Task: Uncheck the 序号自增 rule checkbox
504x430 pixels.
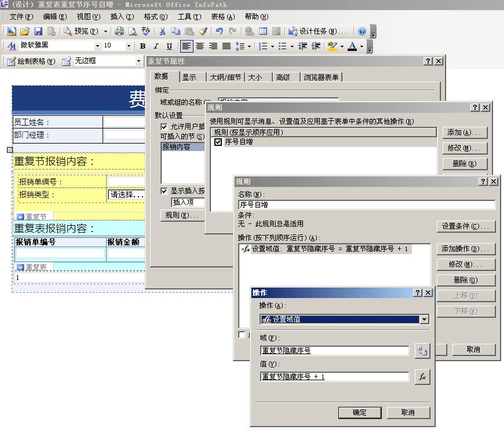Action: pos(218,142)
